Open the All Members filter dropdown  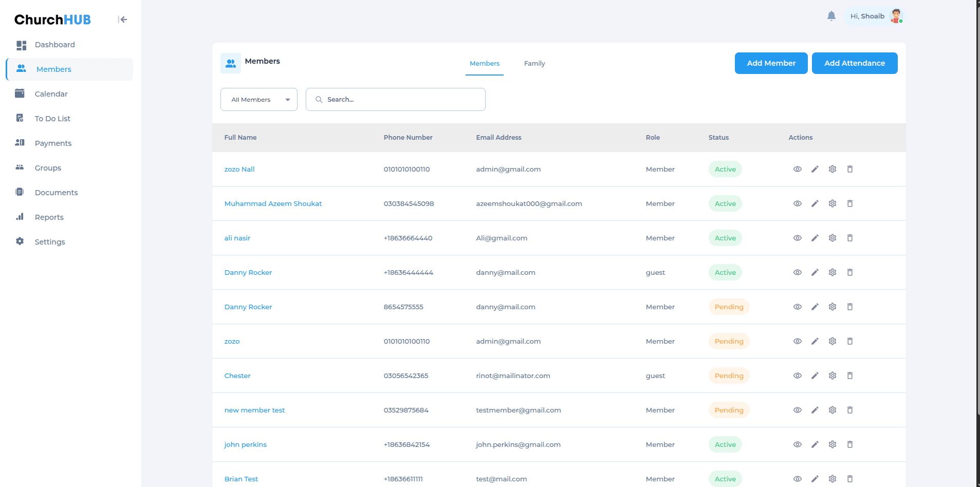coord(258,99)
